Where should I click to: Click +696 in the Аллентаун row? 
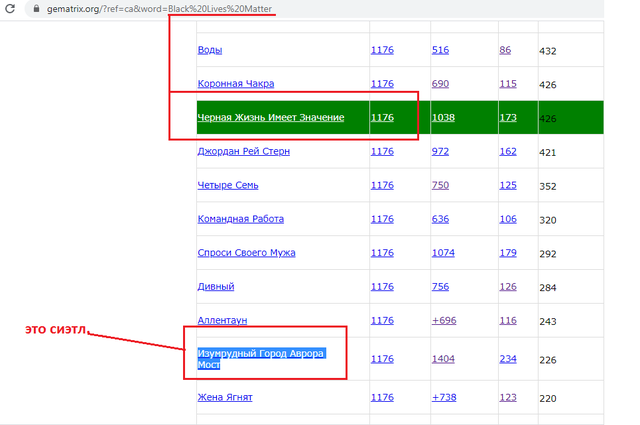[444, 321]
